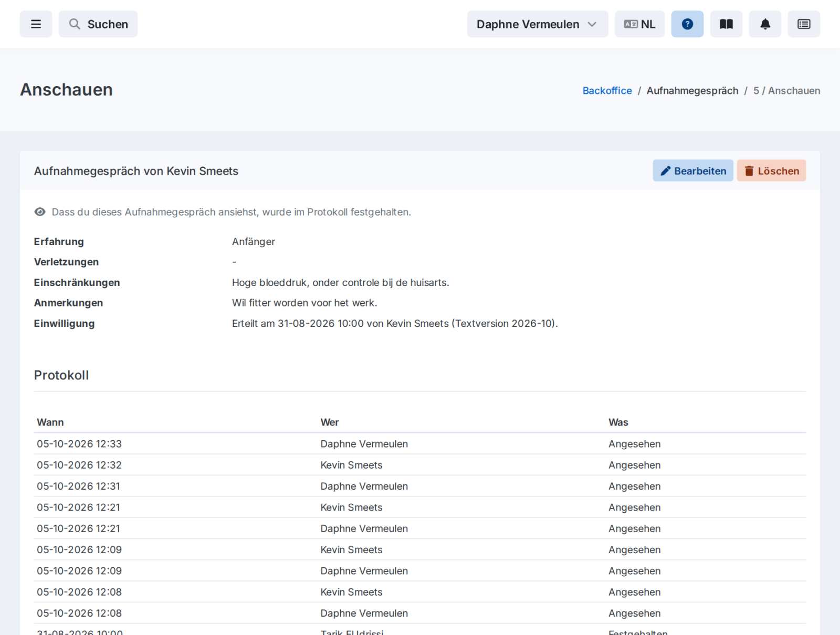Click Kevin Smeets in the 12:32 row
840x635 pixels.
(351, 465)
